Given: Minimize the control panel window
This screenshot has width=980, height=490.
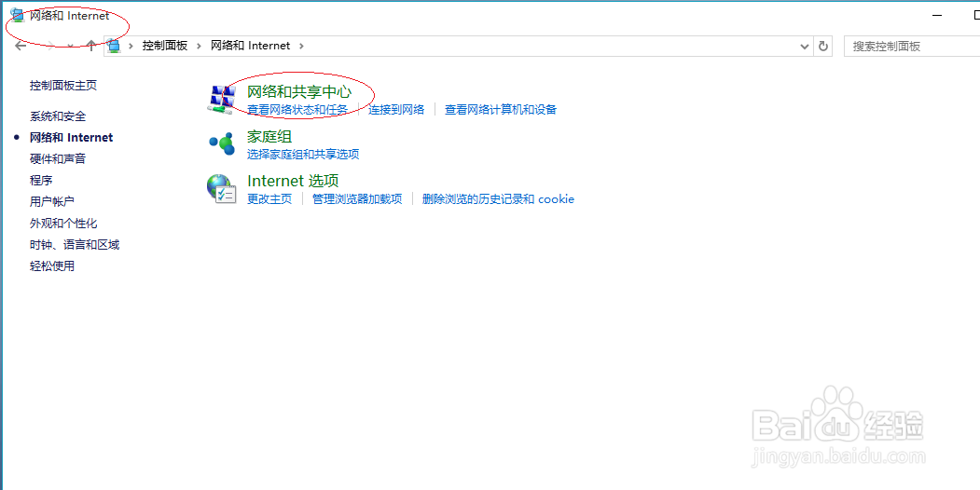Looking at the screenshot, I should pos(937,15).
